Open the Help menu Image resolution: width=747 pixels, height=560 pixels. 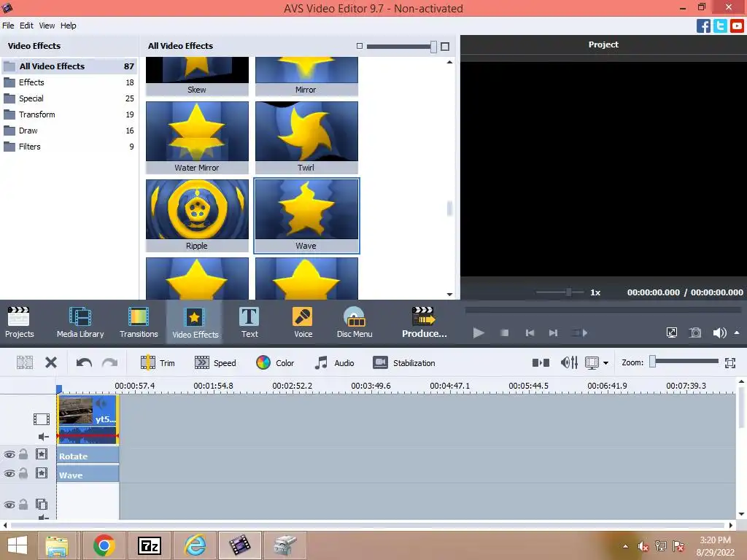click(68, 26)
